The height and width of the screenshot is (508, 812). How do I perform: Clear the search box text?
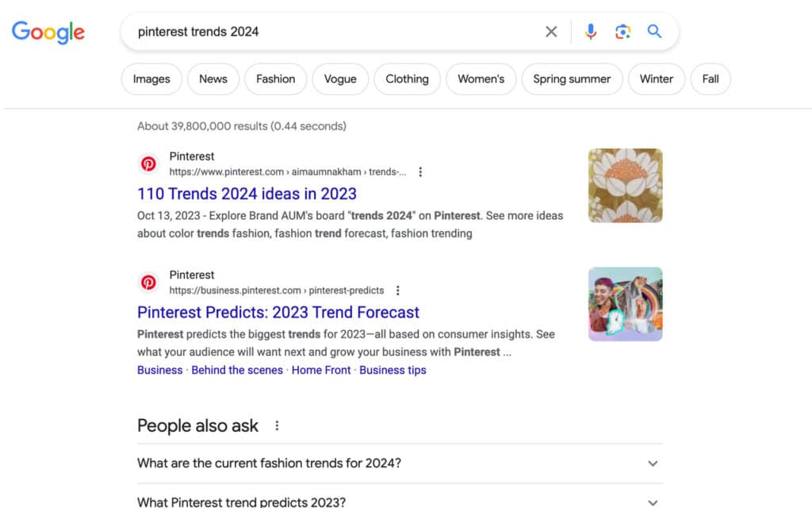pyautogui.click(x=551, y=32)
